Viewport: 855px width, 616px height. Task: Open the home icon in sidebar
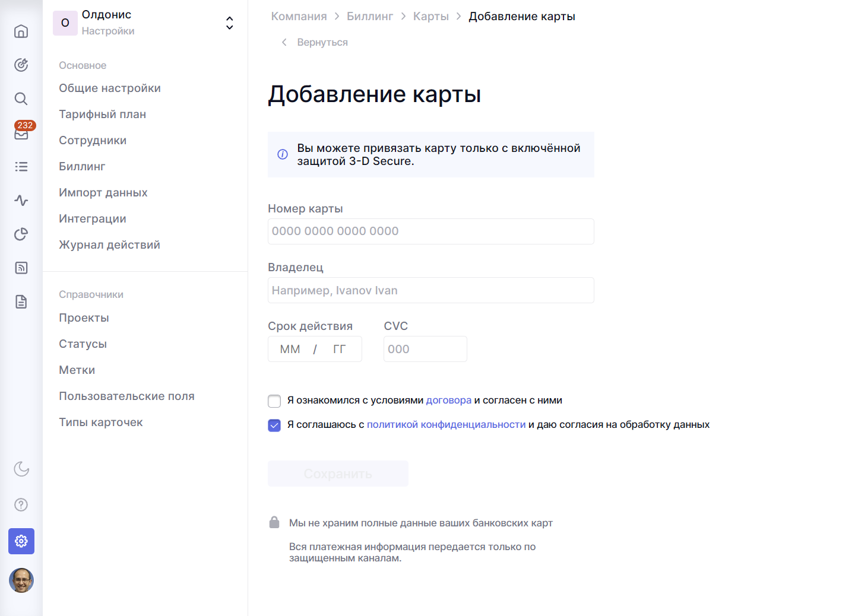[x=21, y=31]
